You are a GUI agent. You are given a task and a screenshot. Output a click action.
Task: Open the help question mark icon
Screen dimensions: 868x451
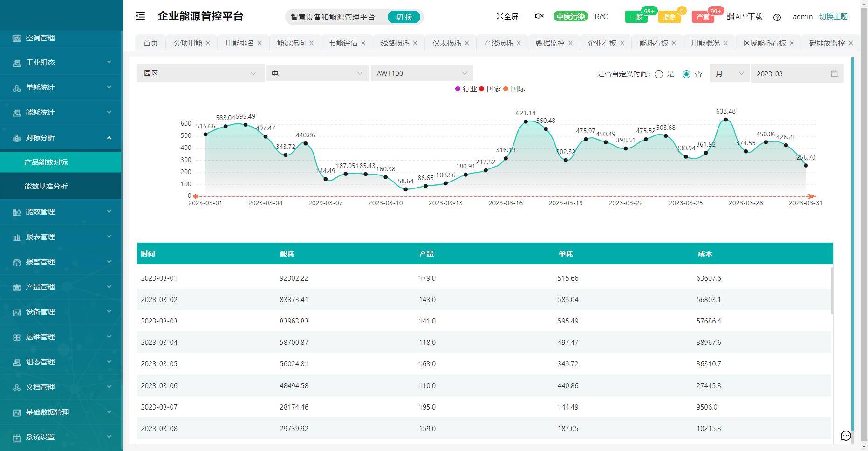coord(777,17)
